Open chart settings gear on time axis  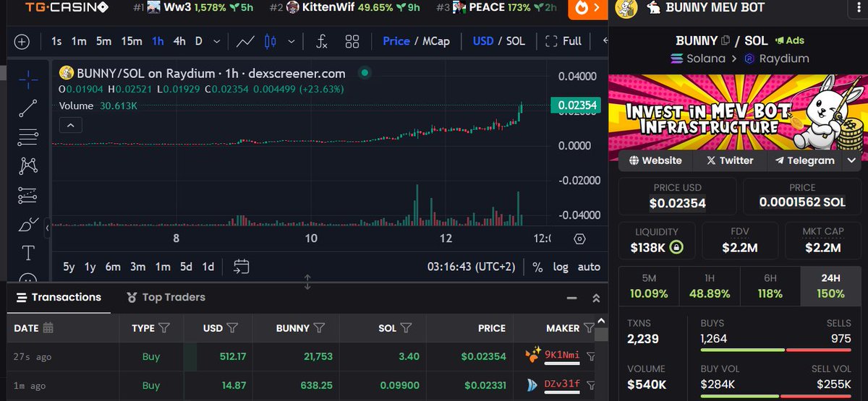pyautogui.click(x=579, y=238)
